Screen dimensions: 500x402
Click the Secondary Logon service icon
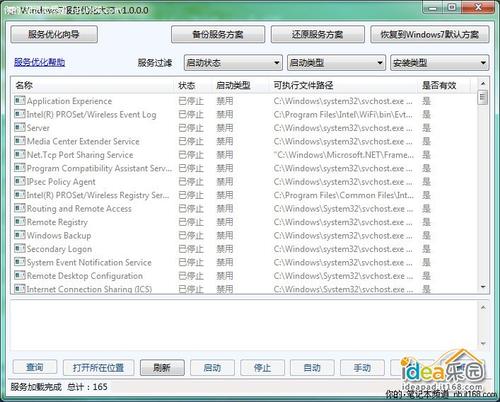click(20, 248)
